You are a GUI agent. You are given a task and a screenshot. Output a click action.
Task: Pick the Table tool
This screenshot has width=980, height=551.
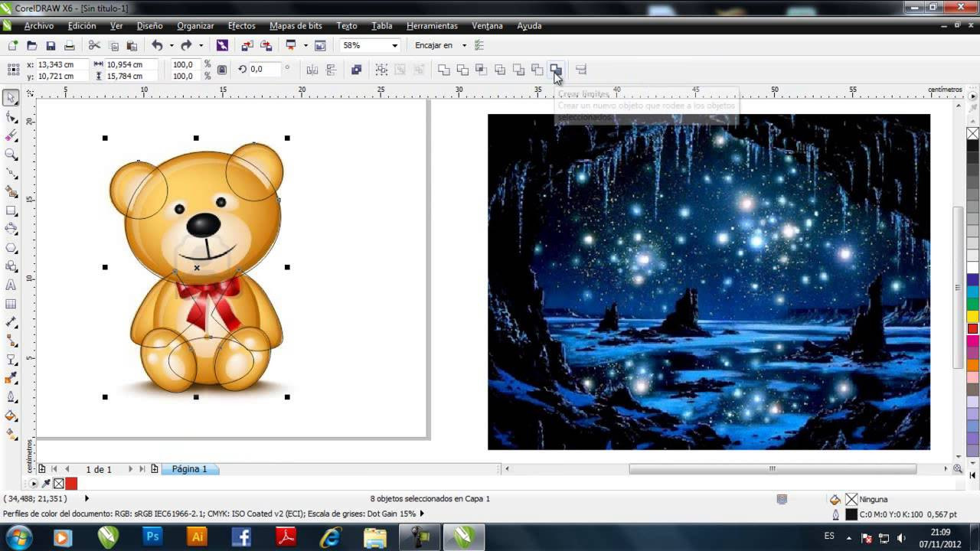11,304
